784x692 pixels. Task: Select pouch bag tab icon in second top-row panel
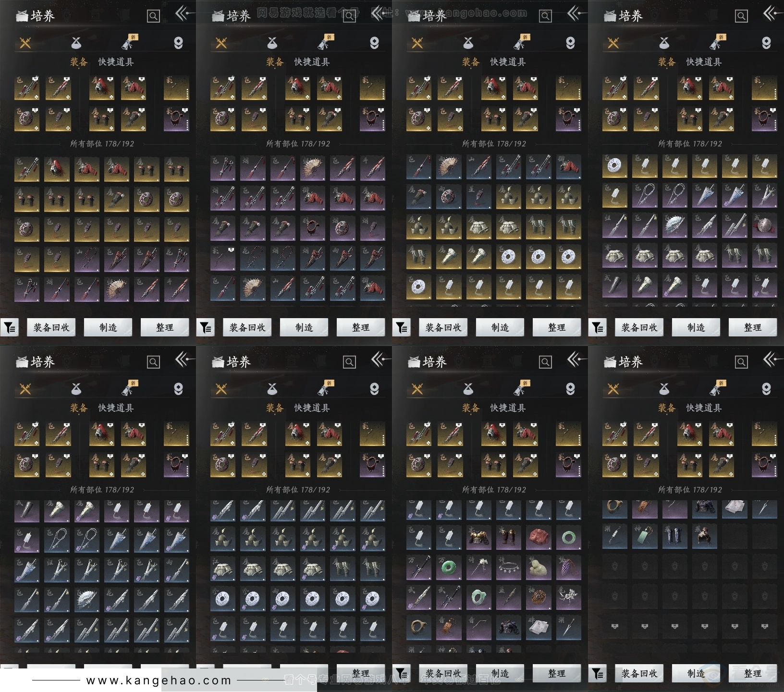pyautogui.click(x=272, y=43)
